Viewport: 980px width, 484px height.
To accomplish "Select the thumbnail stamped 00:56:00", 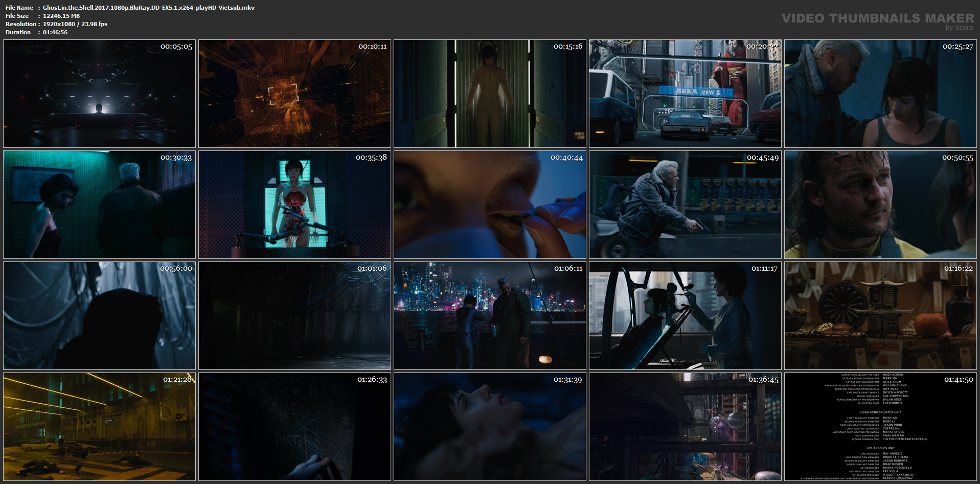I will click(x=99, y=316).
